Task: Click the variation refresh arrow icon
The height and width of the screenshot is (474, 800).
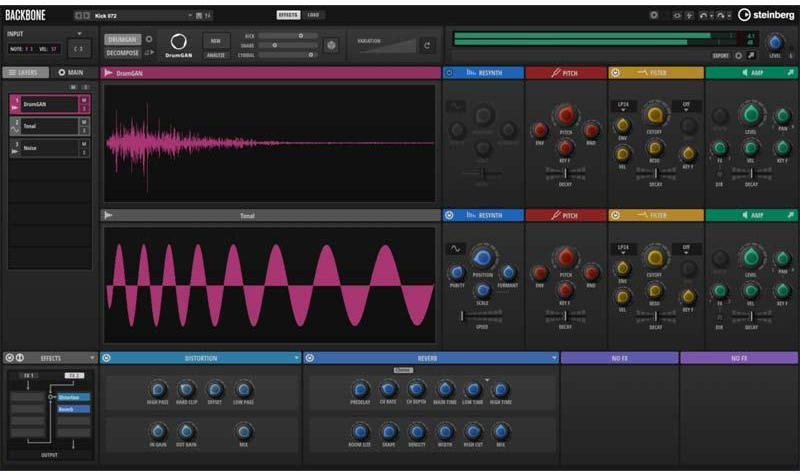Action: [427, 45]
